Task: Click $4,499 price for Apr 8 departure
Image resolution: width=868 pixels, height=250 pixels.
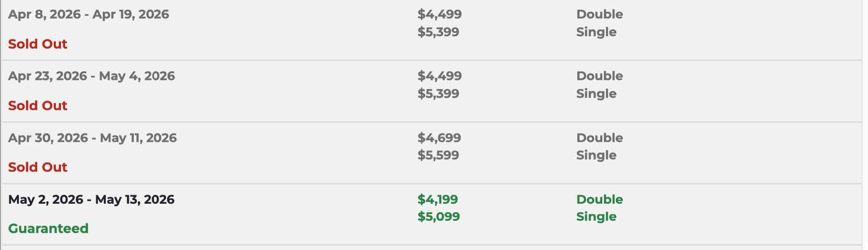Action: click(439, 15)
